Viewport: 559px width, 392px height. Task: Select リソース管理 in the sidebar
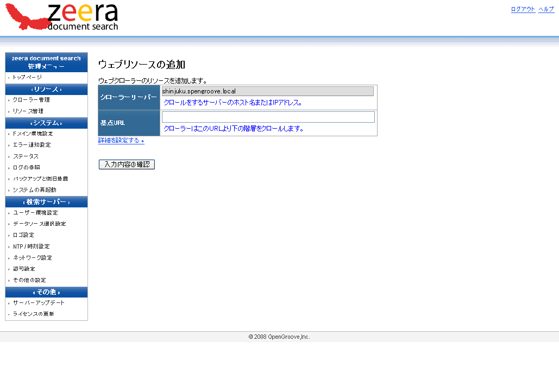coord(28,111)
